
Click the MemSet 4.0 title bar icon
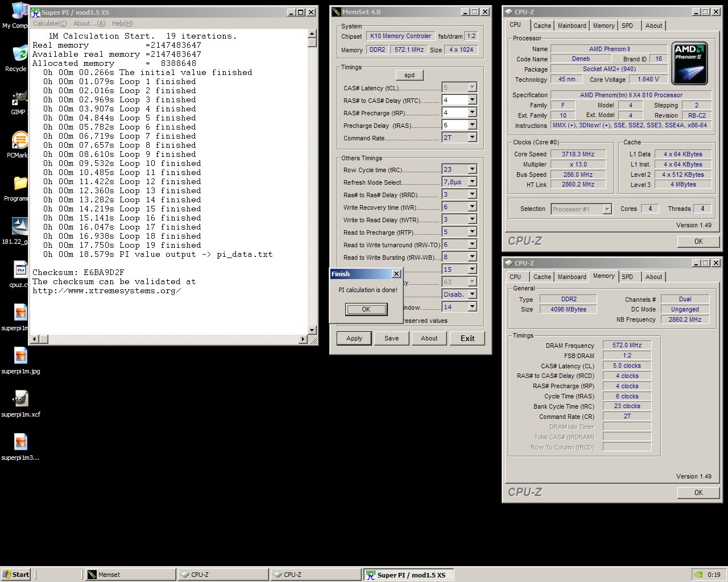click(336, 11)
